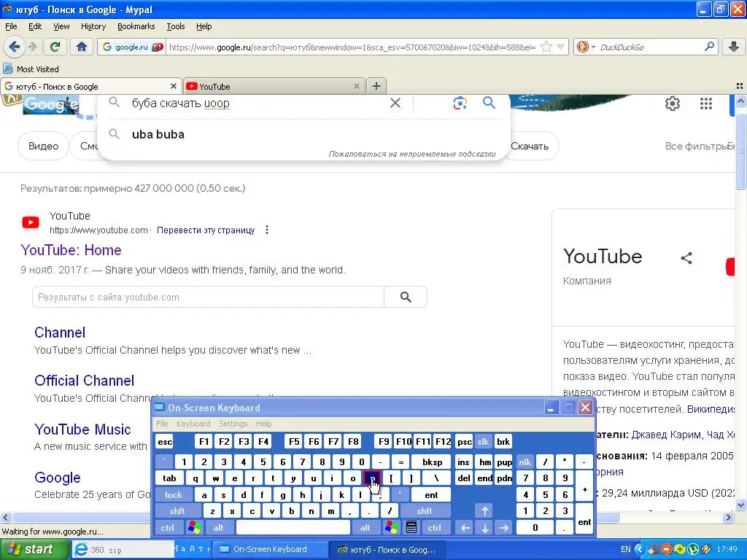747x560 pixels.
Task: Click the blue Google search magnifier
Action: pos(489,102)
